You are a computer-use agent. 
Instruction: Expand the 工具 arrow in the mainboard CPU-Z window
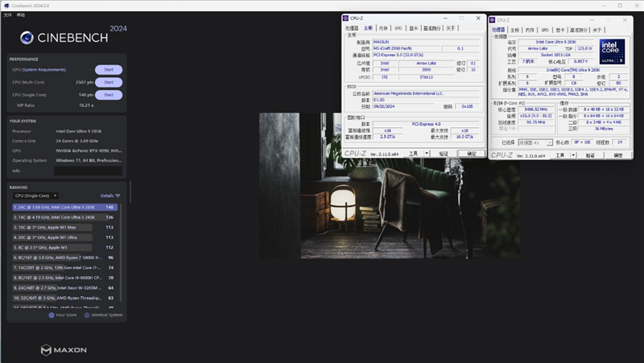pyautogui.click(x=426, y=153)
